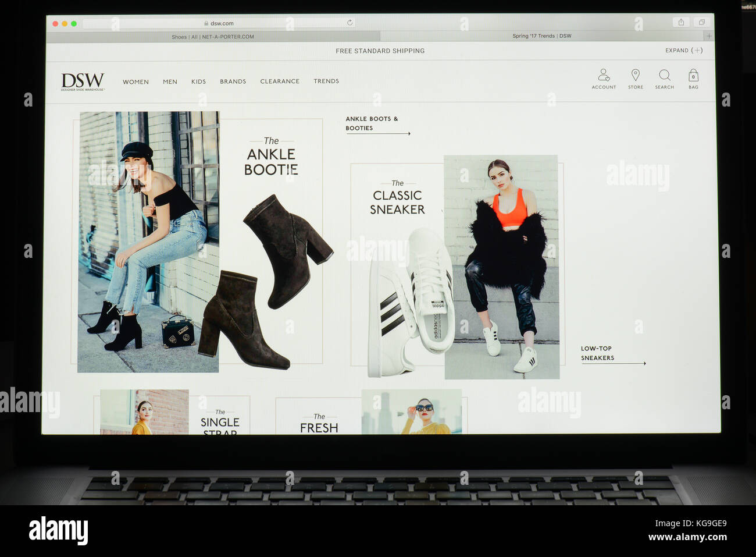Screen dimensions: 756x557
Task: Click The Ankle Bootie heading
Action: (271, 157)
